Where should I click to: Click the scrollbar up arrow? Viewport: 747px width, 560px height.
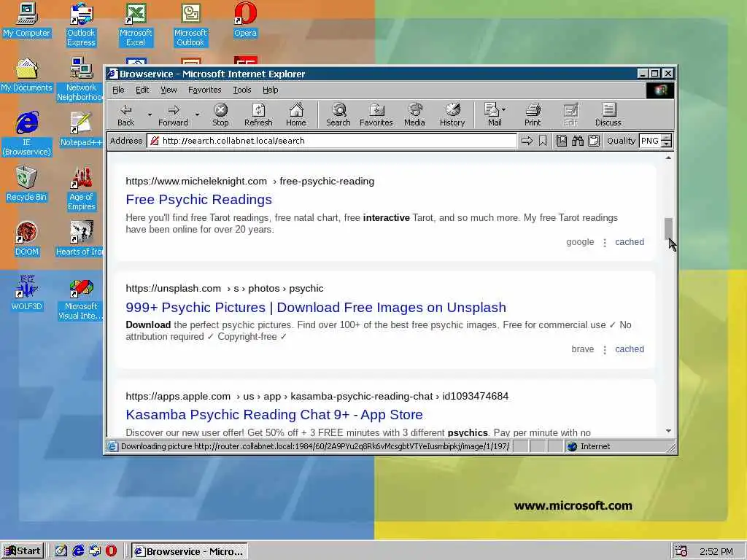(668, 157)
